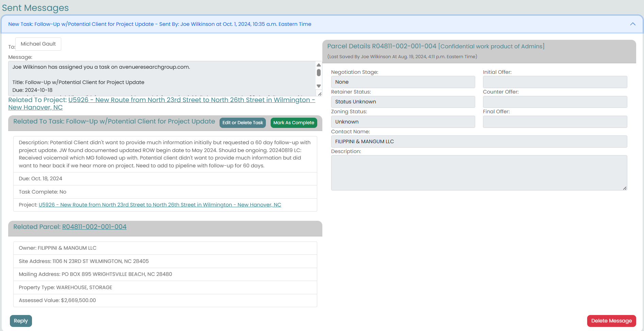Screen dimensions: 644x331
Task: Grab the message box resize handle
Action: pyautogui.click(x=320, y=94)
